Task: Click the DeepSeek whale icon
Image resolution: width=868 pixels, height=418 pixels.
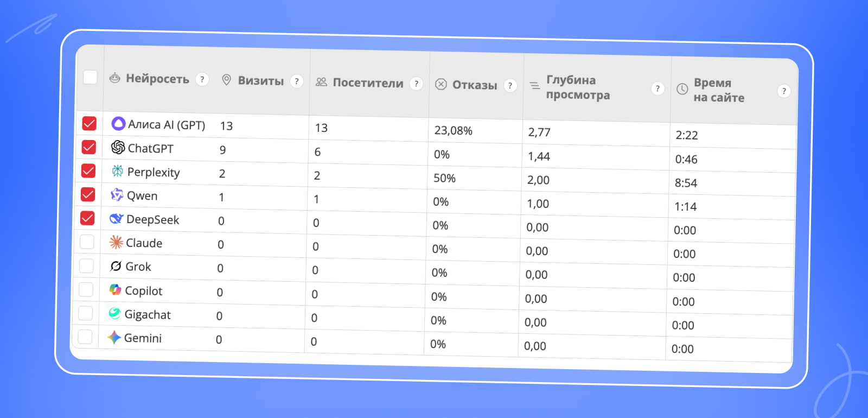Action: 116,219
